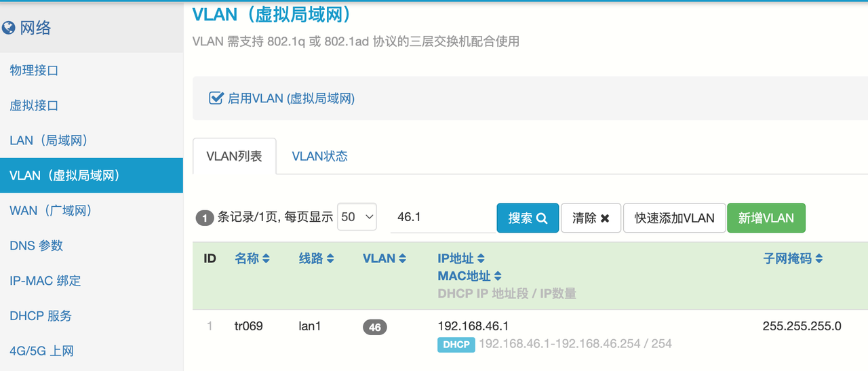Open 物理接口 in the sidebar
This screenshot has height=371, width=868.
coord(34,70)
